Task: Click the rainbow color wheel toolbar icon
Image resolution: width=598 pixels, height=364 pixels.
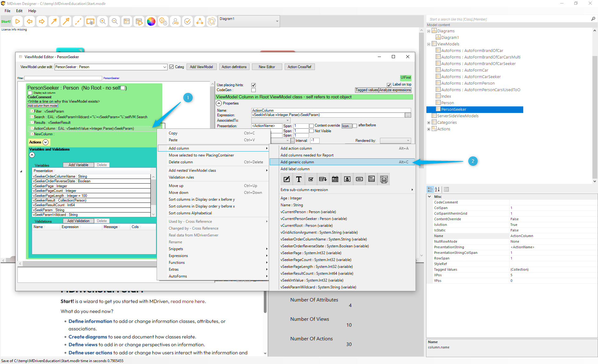Action: point(151,21)
